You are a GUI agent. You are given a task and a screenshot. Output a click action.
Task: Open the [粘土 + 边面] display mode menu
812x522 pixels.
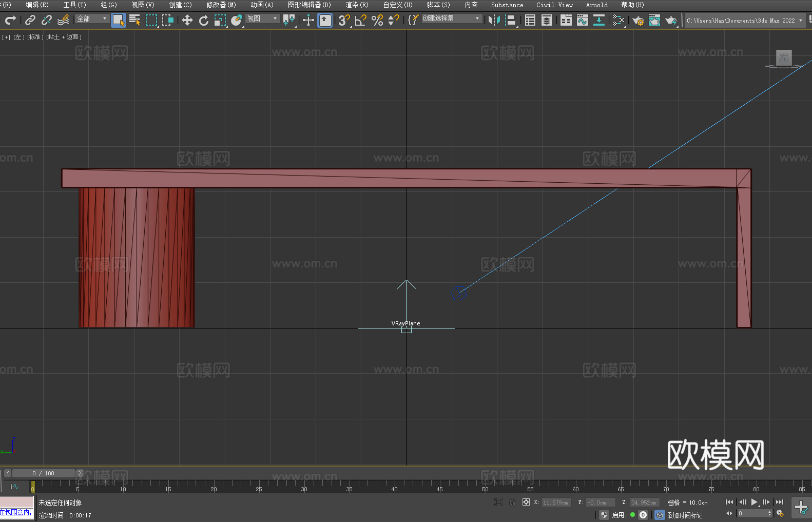click(x=64, y=37)
